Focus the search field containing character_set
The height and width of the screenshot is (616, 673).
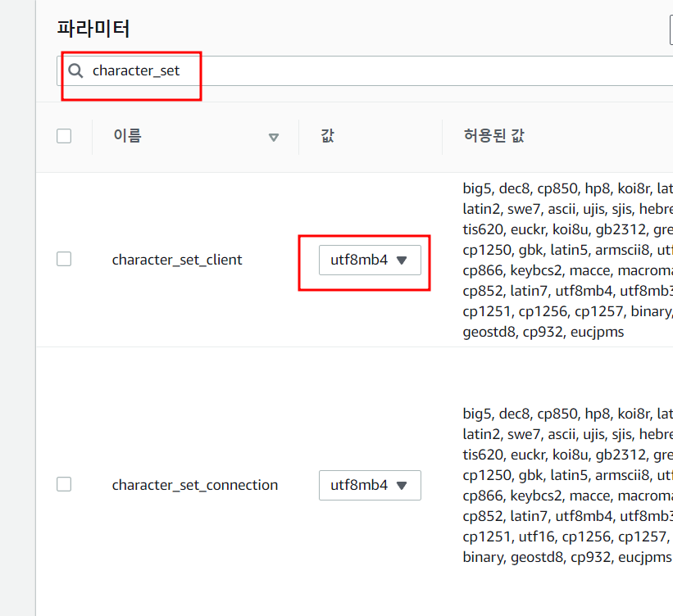(369, 70)
